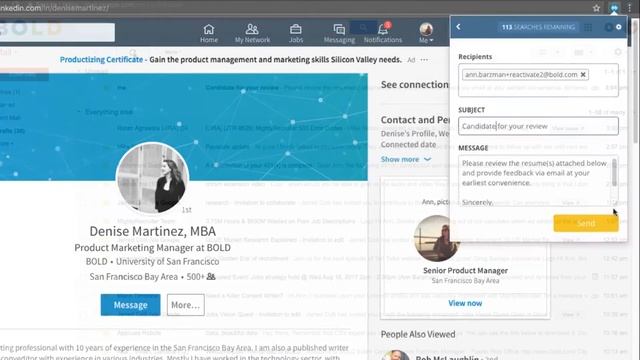Edit the Subject field

point(538,126)
